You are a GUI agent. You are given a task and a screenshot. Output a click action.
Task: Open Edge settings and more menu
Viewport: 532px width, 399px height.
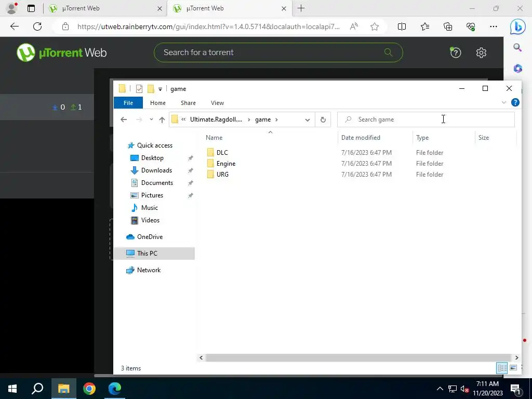[494, 26]
